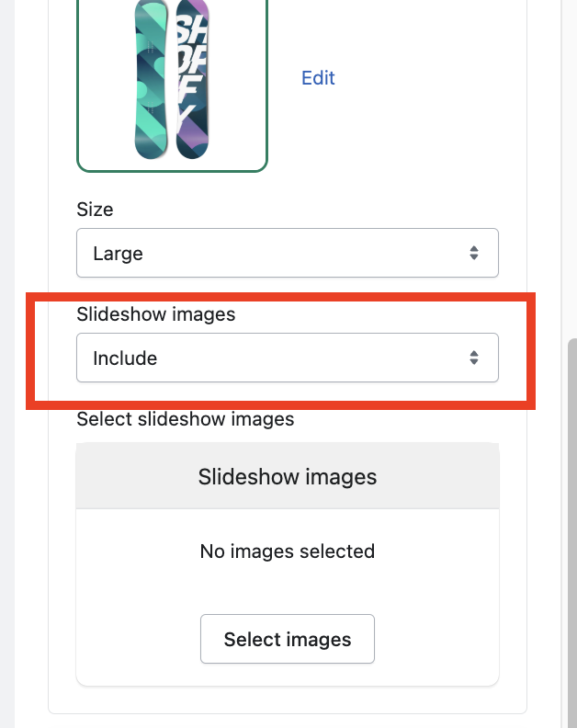Click the Size field label
Screen dimensions: 577x728
(x=95, y=210)
